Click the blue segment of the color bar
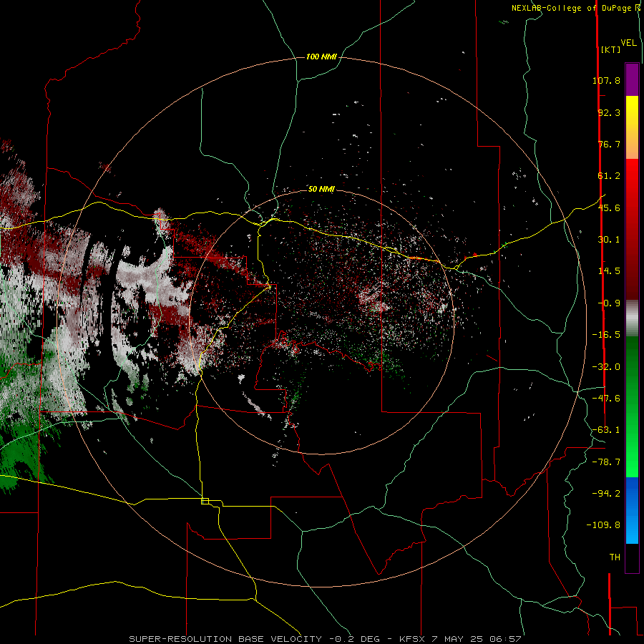Screen dimensions: 644x644 coord(632,510)
